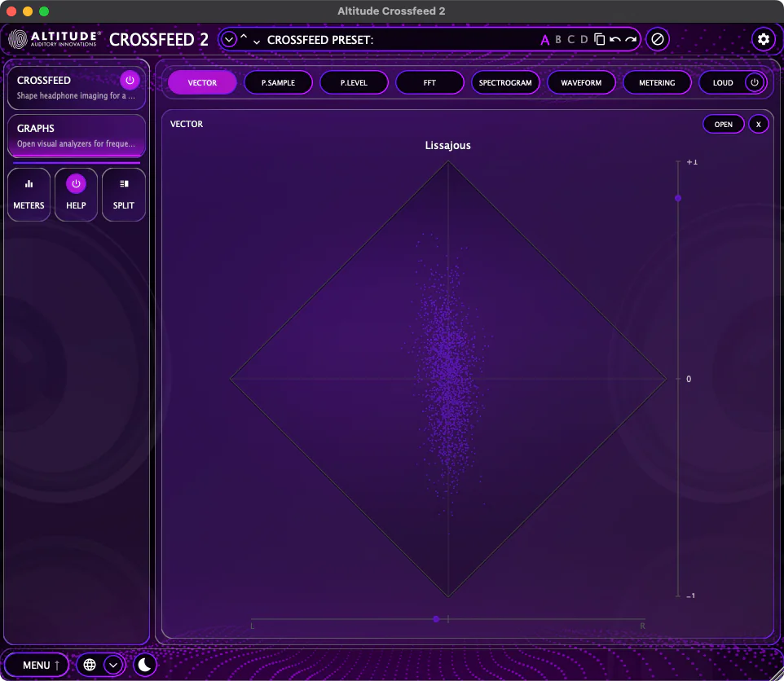Redo the last change
The image size is (784, 681).
pyautogui.click(x=631, y=39)
